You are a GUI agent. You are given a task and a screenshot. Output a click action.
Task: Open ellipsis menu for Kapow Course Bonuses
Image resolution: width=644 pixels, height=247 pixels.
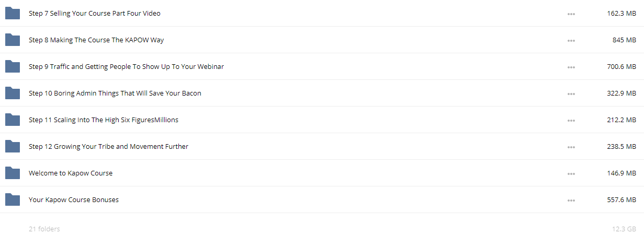[571, 201]
